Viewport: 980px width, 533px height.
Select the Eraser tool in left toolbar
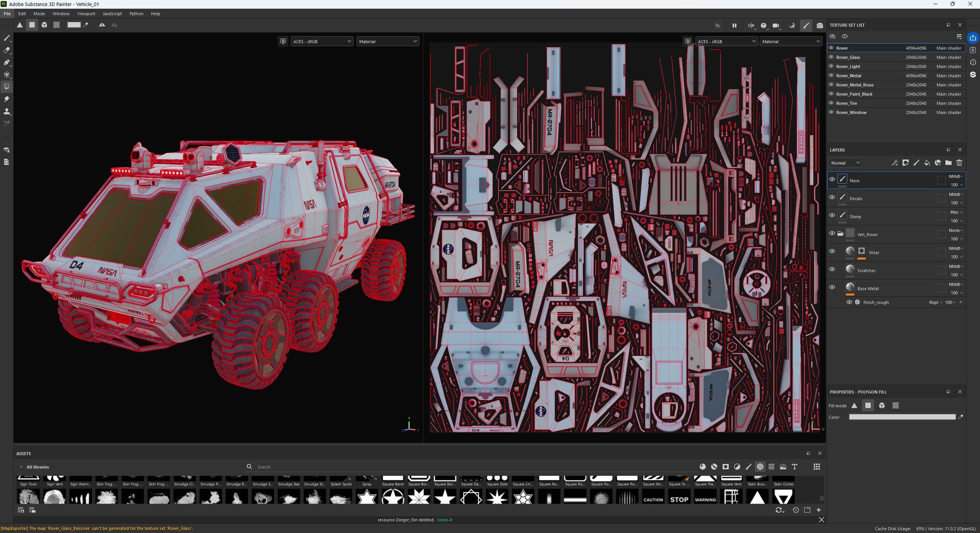click(7, 50)
